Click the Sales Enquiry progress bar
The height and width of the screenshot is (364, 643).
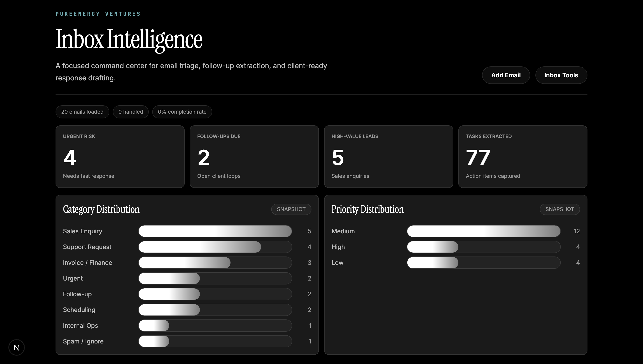coord(215,231)
